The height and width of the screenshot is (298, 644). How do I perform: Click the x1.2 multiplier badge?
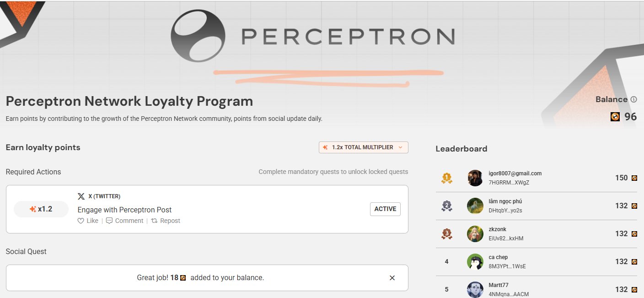point(41,209)
